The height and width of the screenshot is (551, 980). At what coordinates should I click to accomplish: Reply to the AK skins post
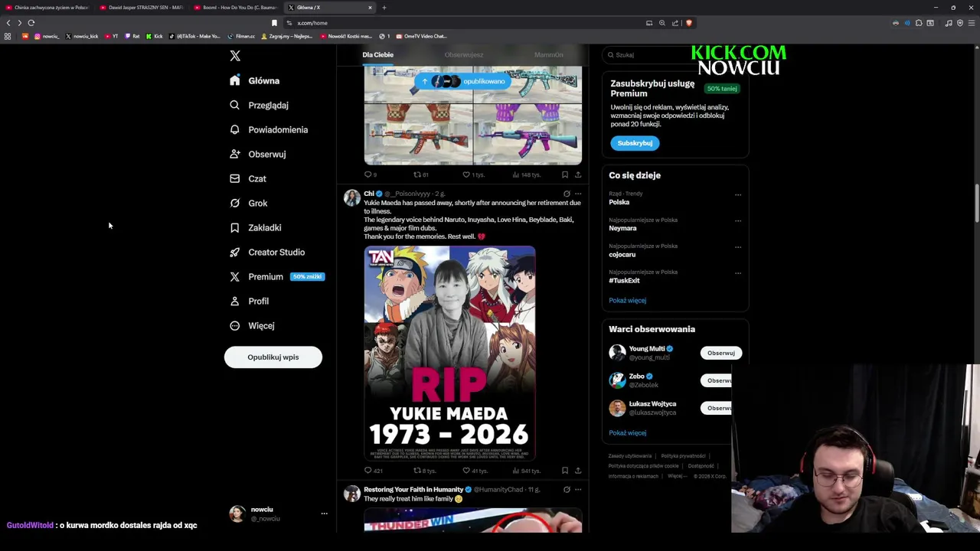(369, 174)
